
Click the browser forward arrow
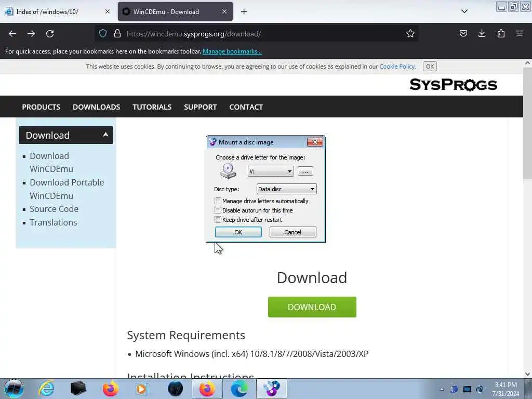[31, 34]
